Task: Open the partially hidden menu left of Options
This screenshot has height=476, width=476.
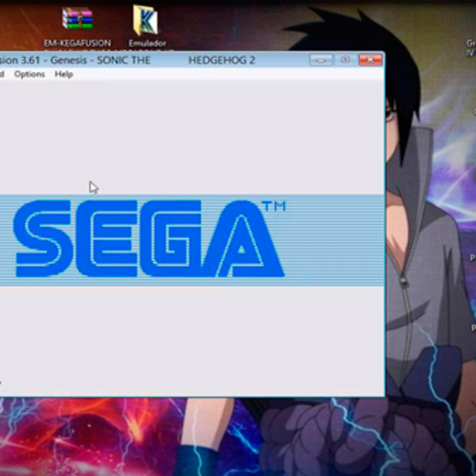Action: tap(2, 74)
